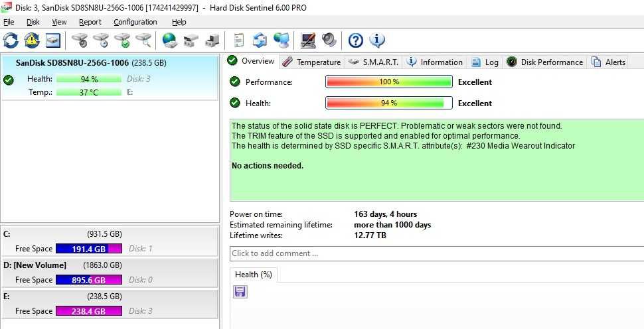Click the E: free space 238.4 GB bar
Image resolution: width=644 pixels, height=329 pixels.
click(89, 311)
